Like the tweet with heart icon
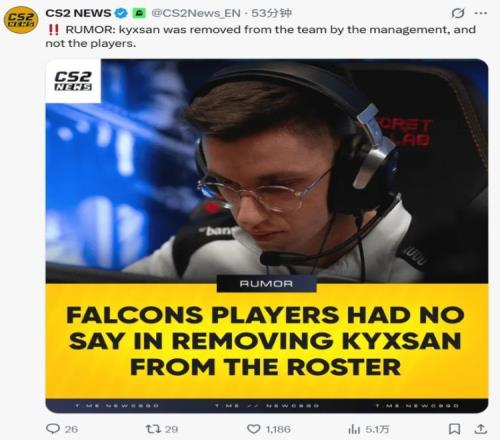Screen dimensions: 500x440 pyautogui.click(x=254, y=429)
